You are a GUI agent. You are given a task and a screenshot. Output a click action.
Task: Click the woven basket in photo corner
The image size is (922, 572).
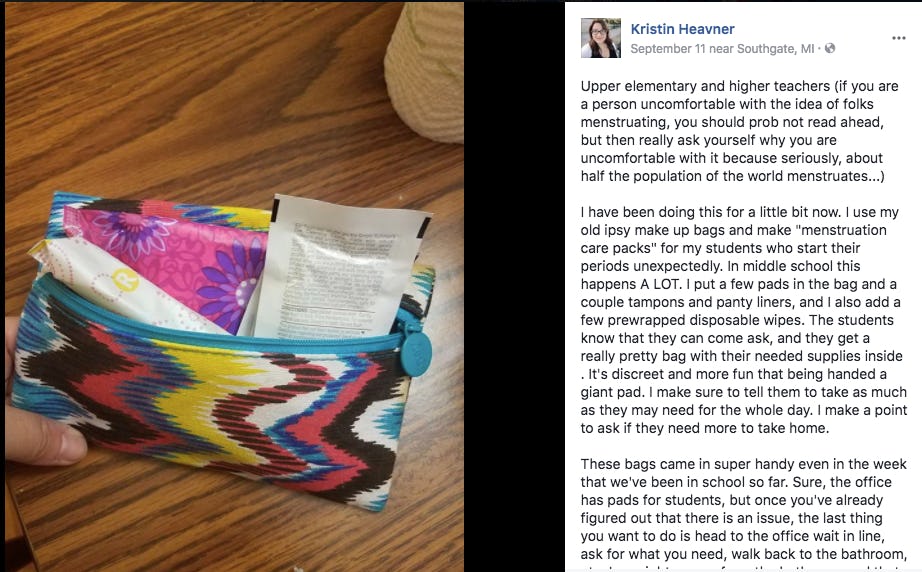click(x=425, y=69)
